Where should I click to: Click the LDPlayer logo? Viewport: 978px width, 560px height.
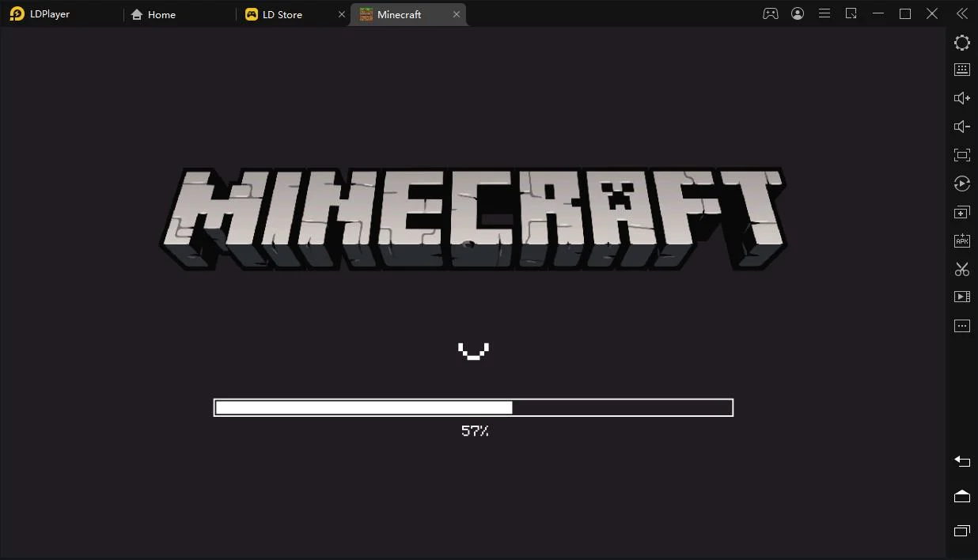pyautogui.click(x=17, y=13)
